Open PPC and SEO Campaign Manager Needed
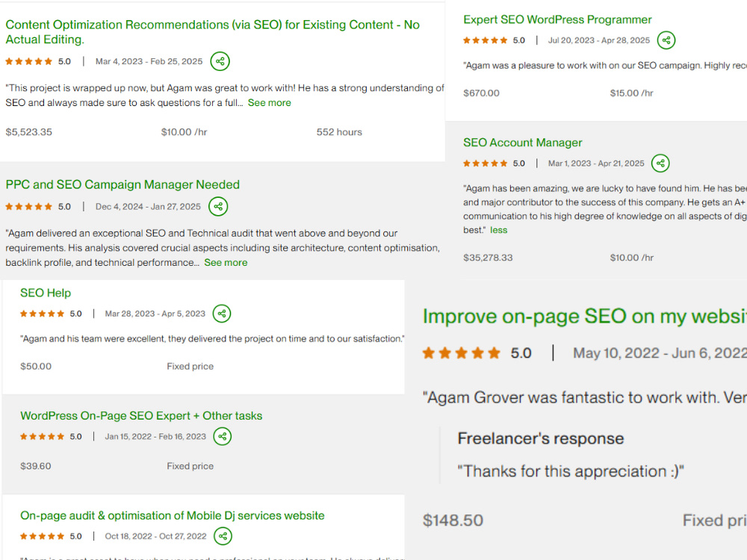This screenshot has height=560, width=747. click(123, 184)
